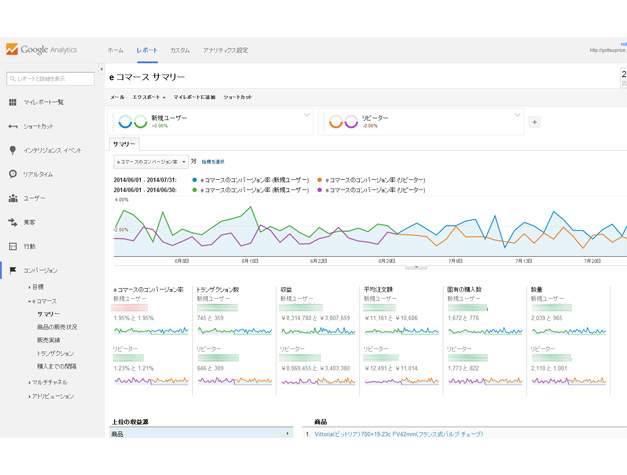This screenshot has height=475, width=627.
Task: Click the Acquisition arrows icon in sidebar
Action: point(13,222)
